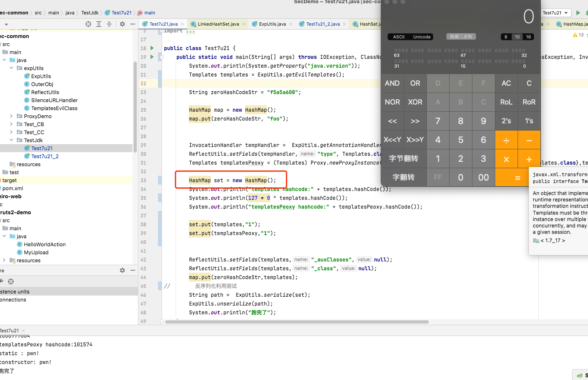Viewport: 588px width, 380px height.
Task: Open Test7u21 run configuration dropdown
Action: 556,13
